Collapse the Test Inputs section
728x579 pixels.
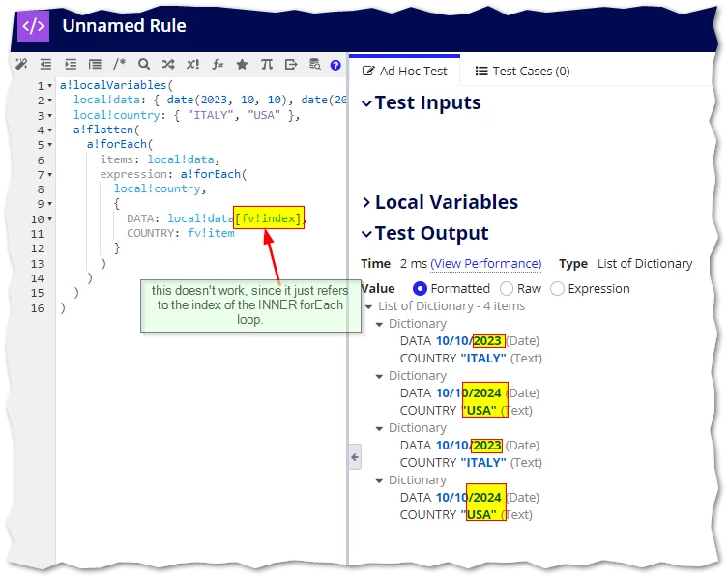(366, 103)
